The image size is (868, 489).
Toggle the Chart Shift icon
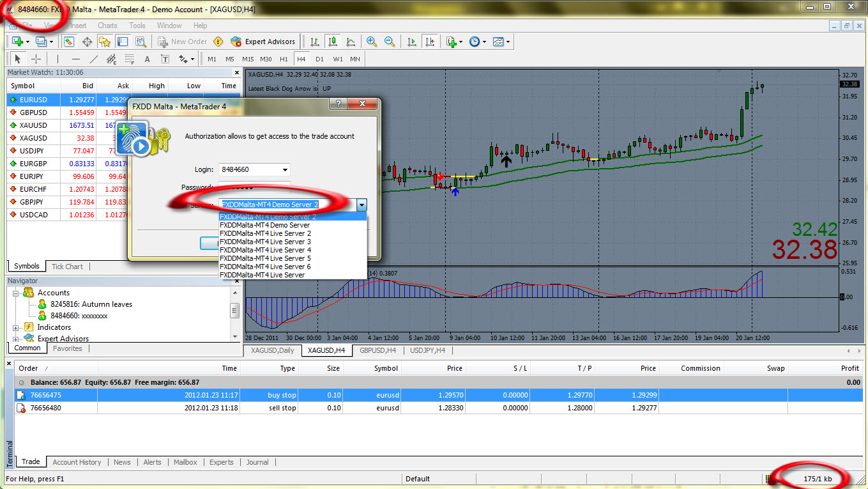(430, 42)
